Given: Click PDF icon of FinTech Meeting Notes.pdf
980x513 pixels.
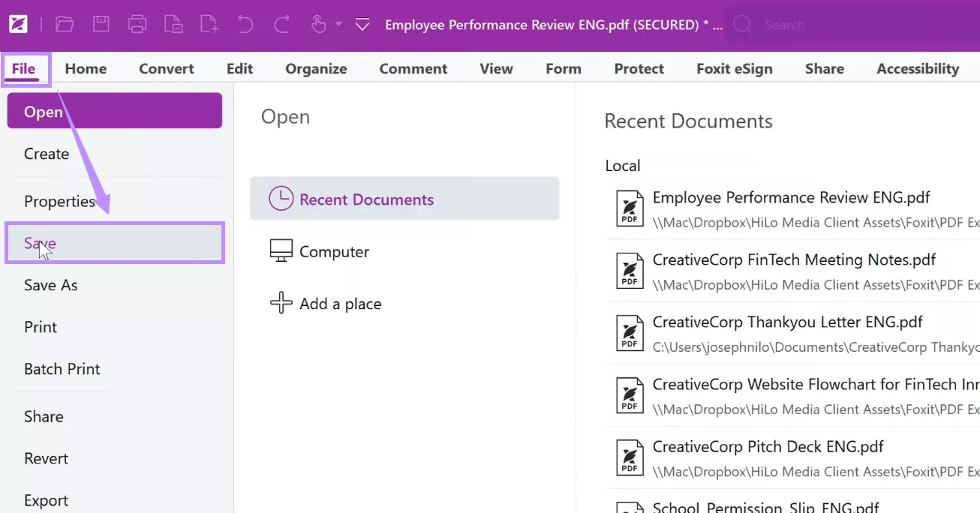Looking at the screenshot, I should (x=630, y=271).
